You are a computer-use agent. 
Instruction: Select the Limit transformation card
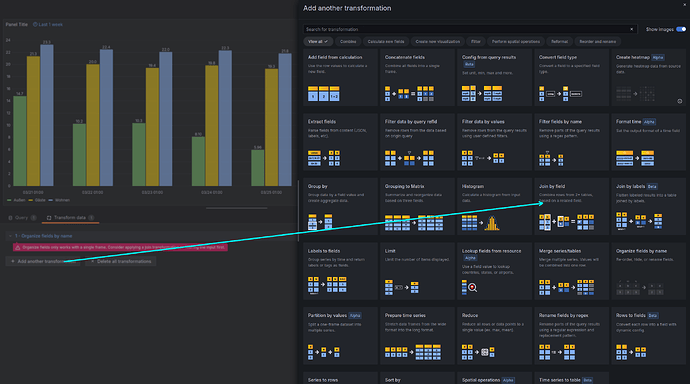click(x=417, y=271)
